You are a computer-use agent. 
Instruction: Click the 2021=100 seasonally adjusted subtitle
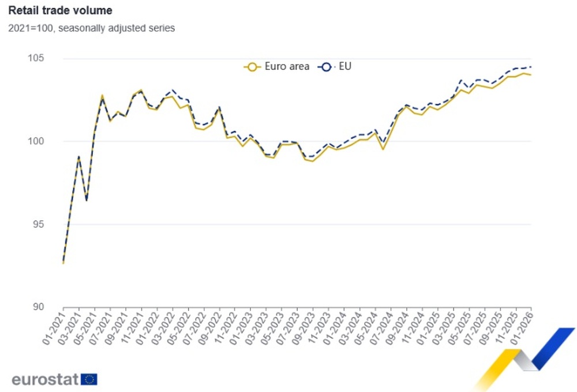(x=92, y=28)
